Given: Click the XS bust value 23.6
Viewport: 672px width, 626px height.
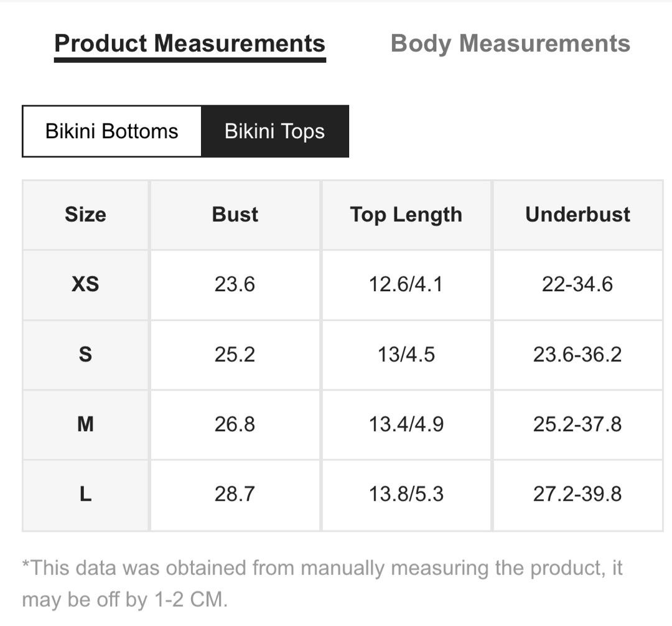Looking at the screenshot, I should 234,284.
